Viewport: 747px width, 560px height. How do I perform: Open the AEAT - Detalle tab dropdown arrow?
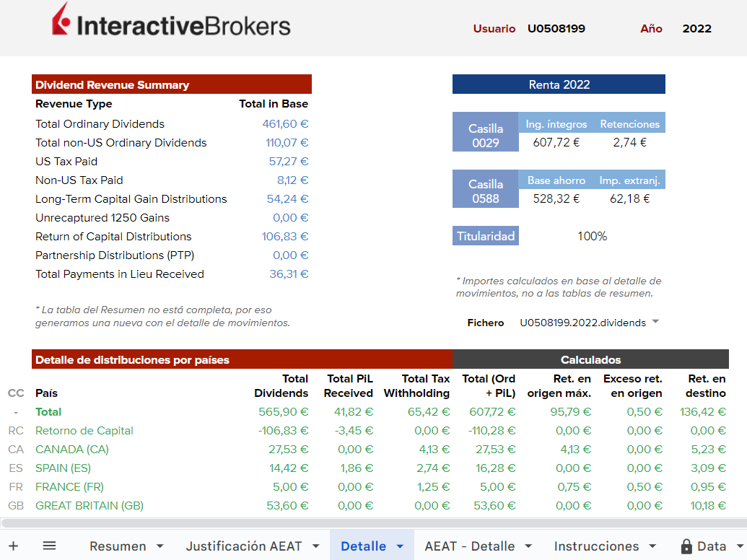528,546
